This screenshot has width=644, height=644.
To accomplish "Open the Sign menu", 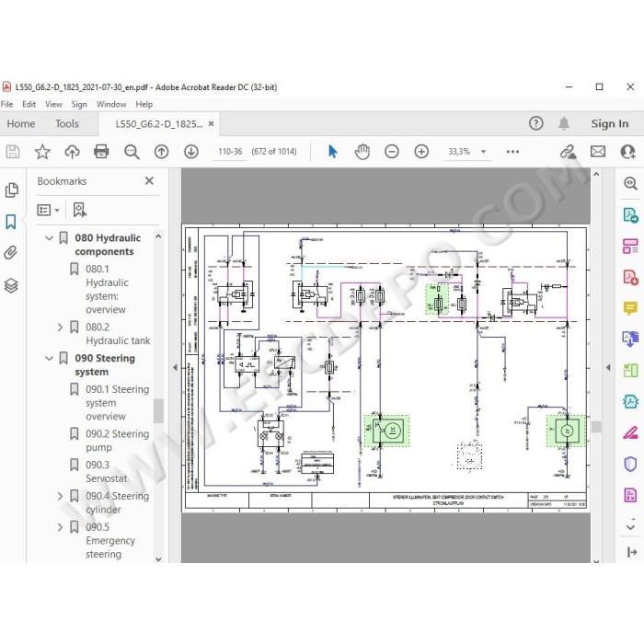I will coord(79,104).
